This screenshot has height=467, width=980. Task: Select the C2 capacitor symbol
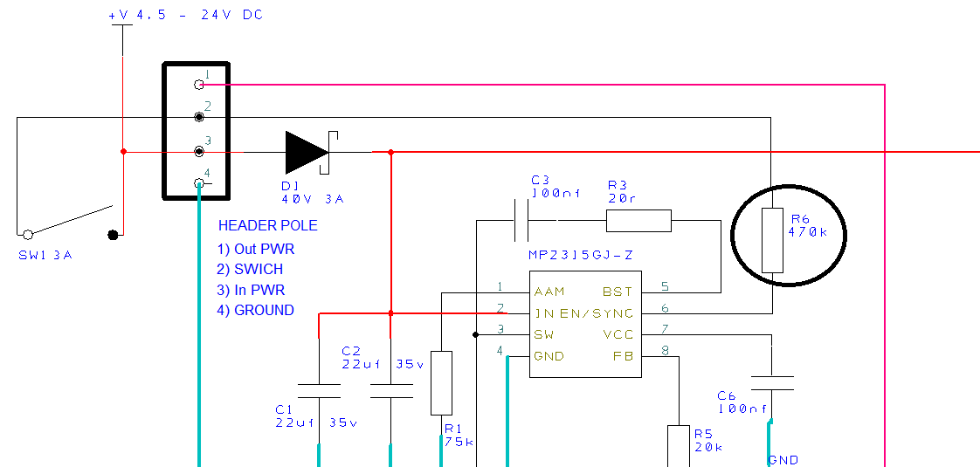click(391, 391)
